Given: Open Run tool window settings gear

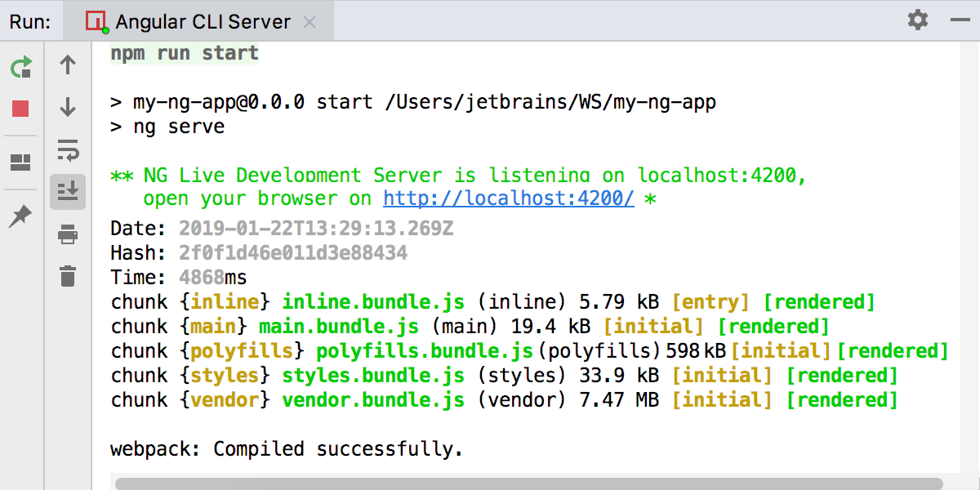Looking at the screenshot, I should tap(918, 20).
